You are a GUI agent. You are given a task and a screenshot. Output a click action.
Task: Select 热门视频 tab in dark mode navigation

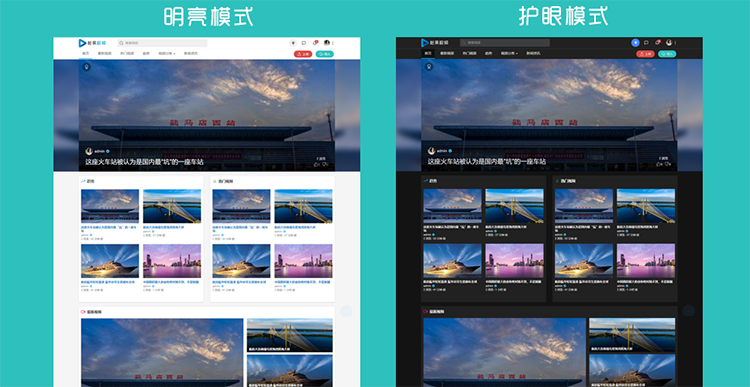tap(469, 54)
